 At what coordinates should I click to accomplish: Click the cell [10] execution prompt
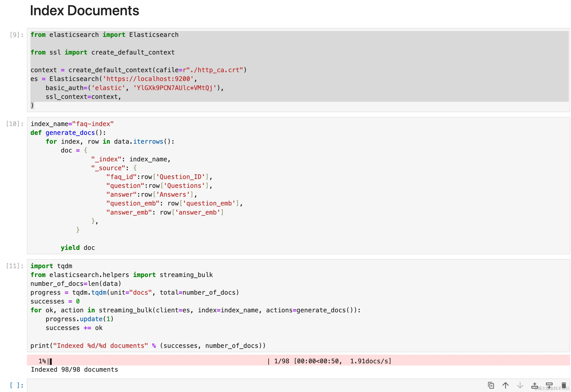tap(15, 124)
